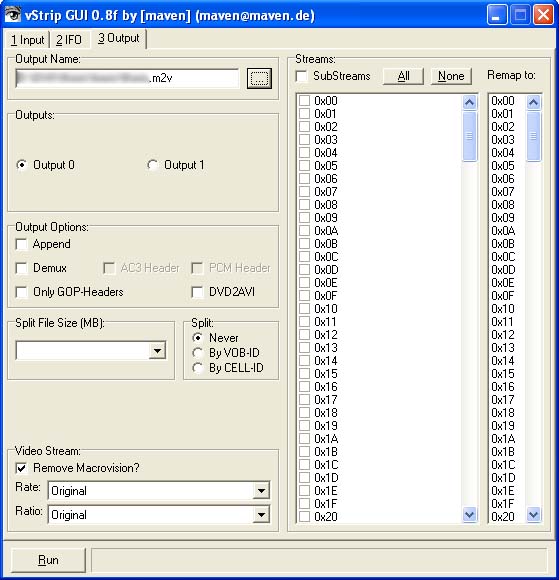This screenshot has height=580, width=559.
Task: Check the 0x13 stream checkbox
Action: tap(304, 348)
